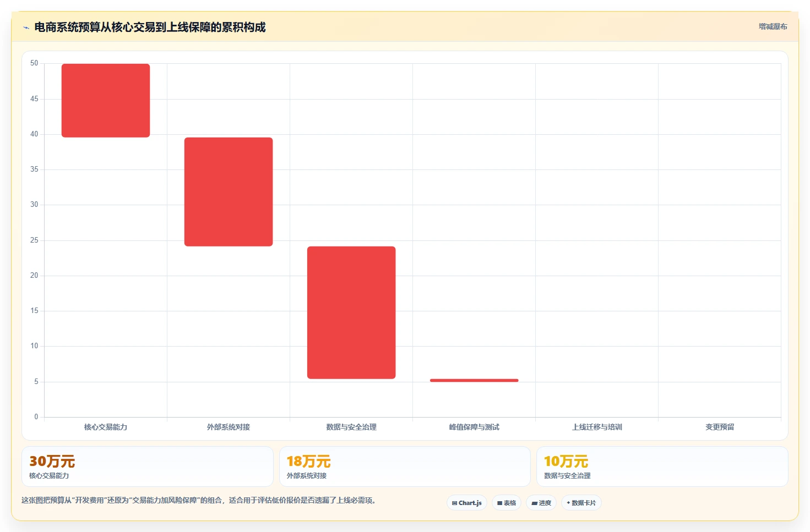This screenshot has width=810, height=532.
Task: Click the chart title 电商系统预算从核心交易到上线保障的累积构成
Action: 150,28
